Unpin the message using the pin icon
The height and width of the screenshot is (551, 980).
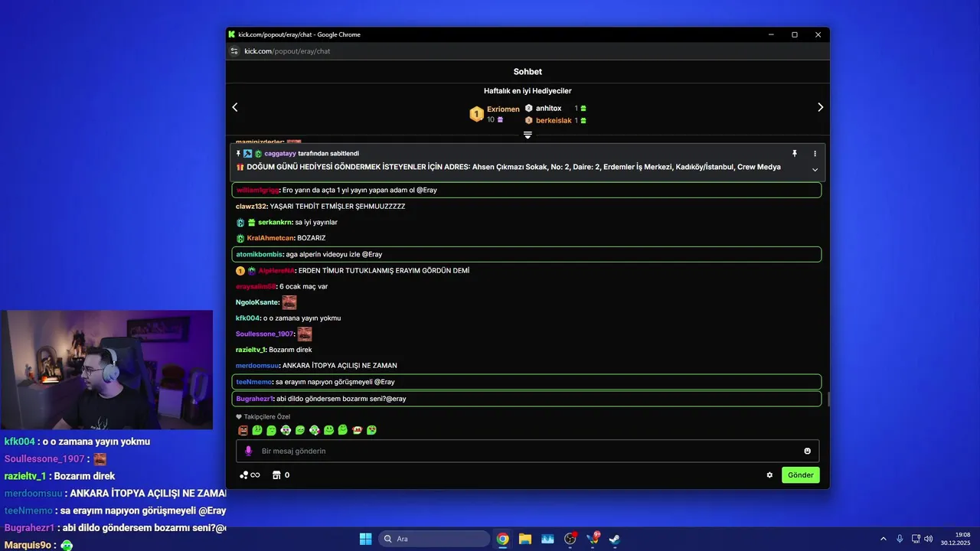click(x=795, y=154)
